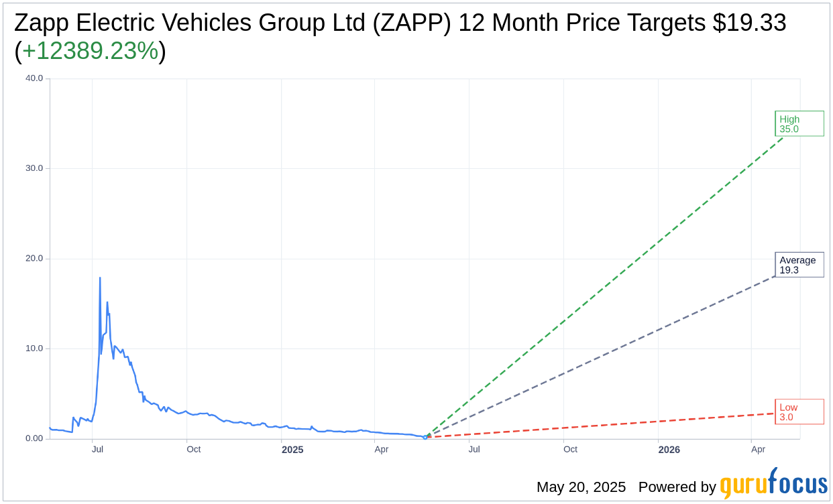Click the green +12389.23% percentage text

[91, 51]
